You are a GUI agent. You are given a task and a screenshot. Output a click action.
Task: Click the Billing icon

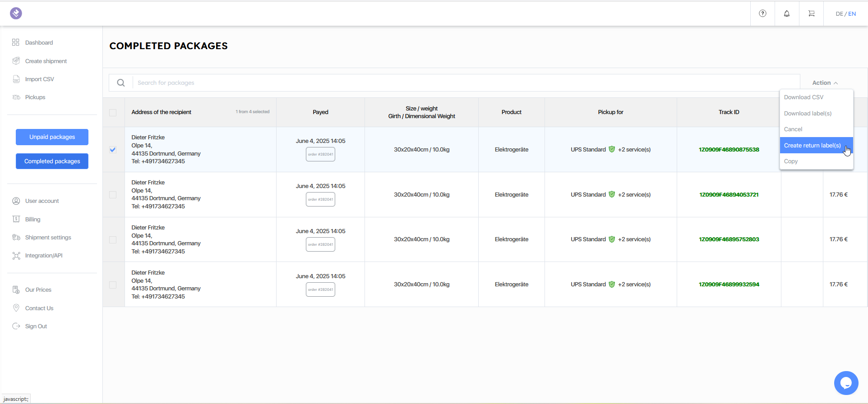[16, 219]
